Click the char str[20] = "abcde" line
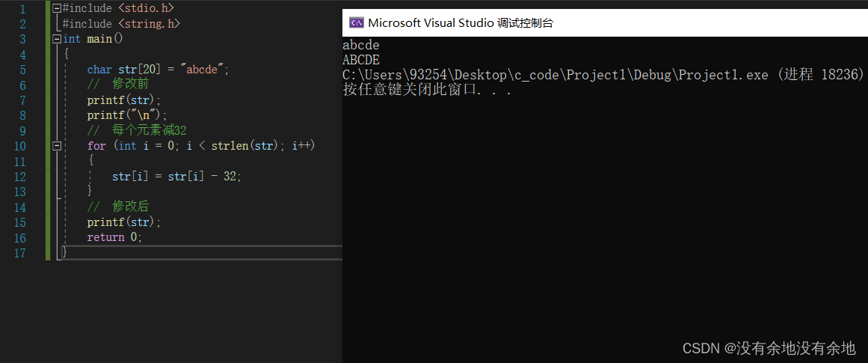This screenshot has width=868, height=363. click(x=158, y=70)
